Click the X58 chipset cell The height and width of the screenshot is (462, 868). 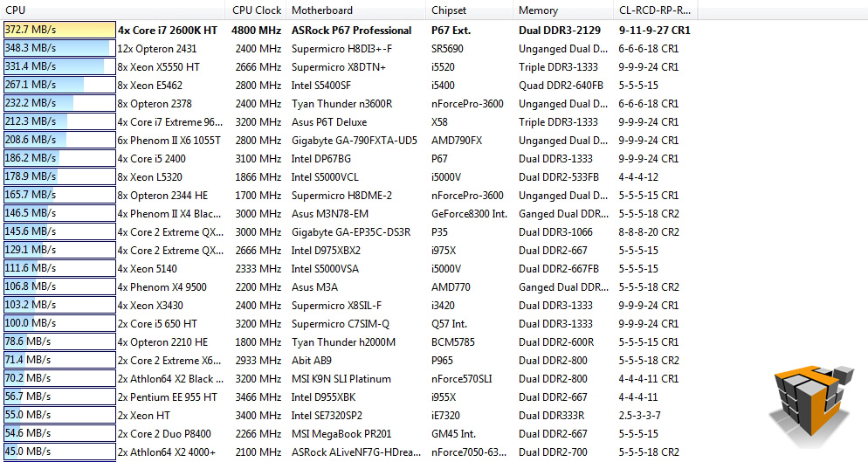(x=439, y=122)
